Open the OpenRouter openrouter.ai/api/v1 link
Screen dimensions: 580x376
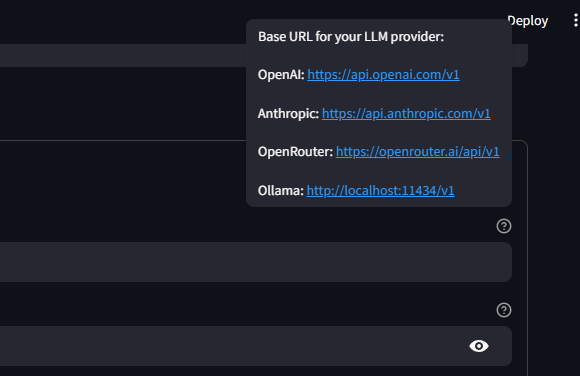[418, 152]
